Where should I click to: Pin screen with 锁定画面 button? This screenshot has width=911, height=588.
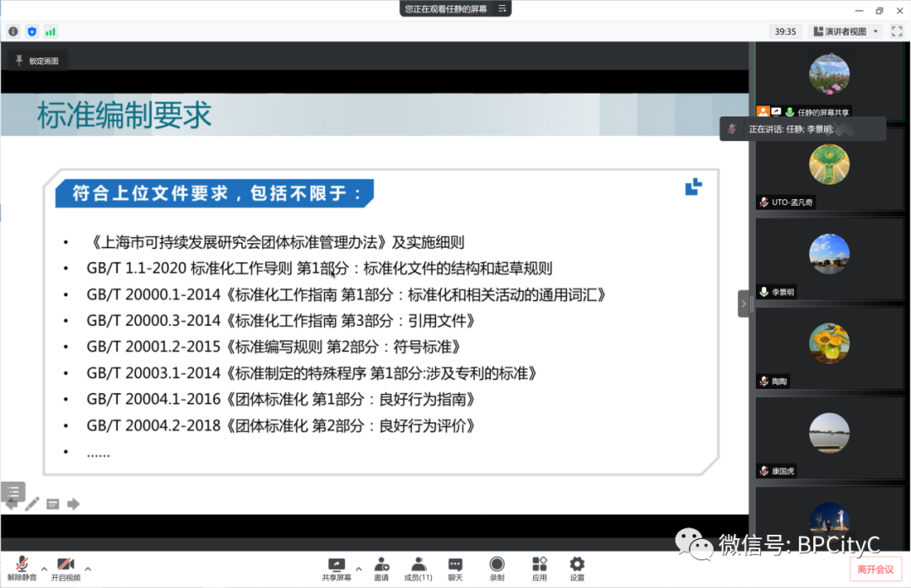pos(37,61)
